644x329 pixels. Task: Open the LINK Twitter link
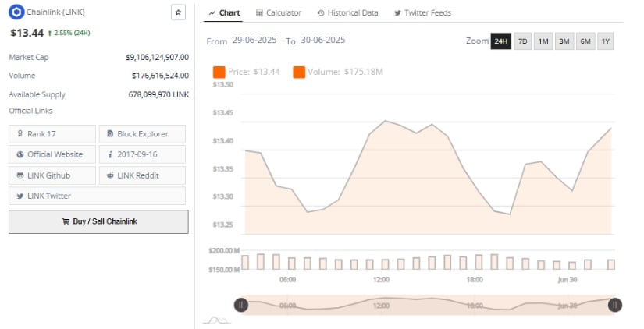click(x=97, y=196)
